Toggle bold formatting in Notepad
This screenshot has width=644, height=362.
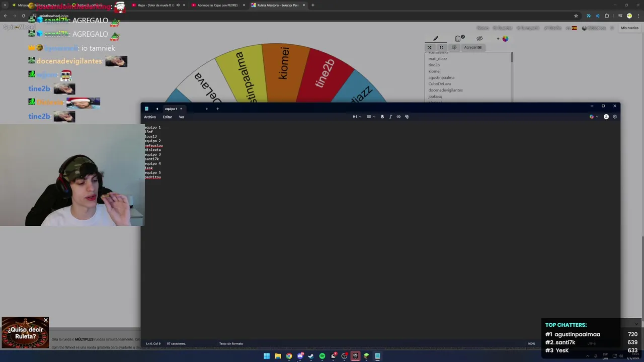[382, 117]
